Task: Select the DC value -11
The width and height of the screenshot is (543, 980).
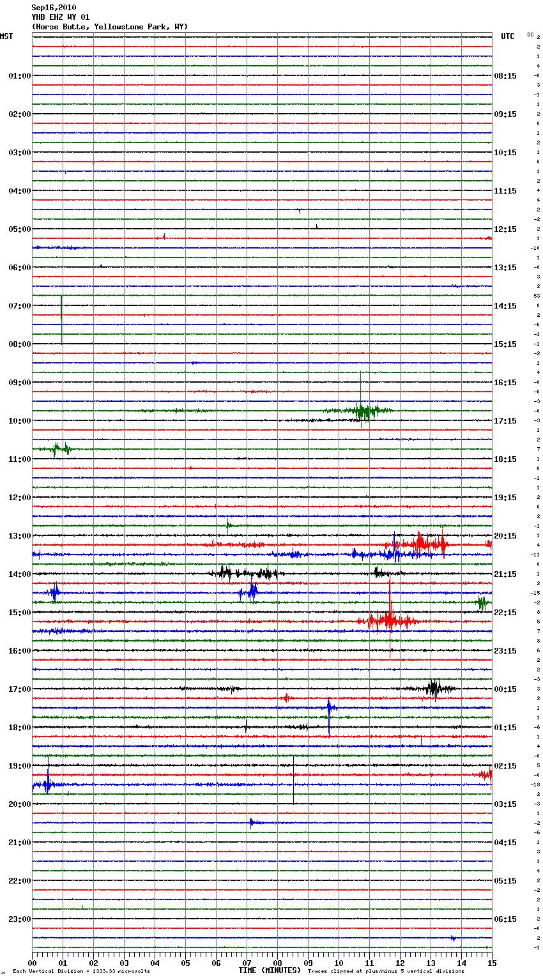Action: (x=536, y=555)
